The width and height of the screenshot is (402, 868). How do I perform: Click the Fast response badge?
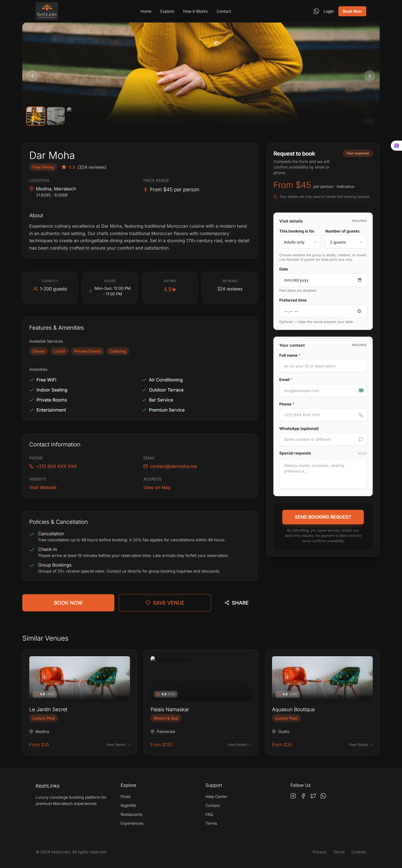point(358,153)
